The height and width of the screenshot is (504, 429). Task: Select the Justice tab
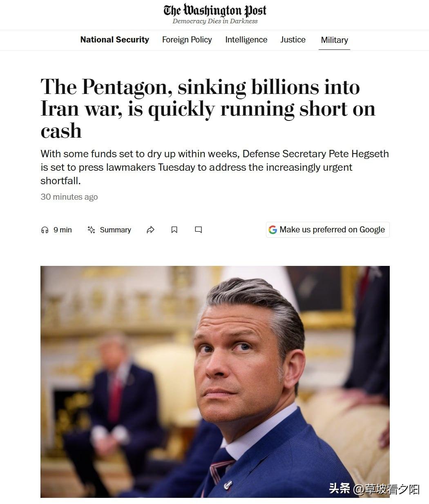pyautogui.click(x=293, y=40)
